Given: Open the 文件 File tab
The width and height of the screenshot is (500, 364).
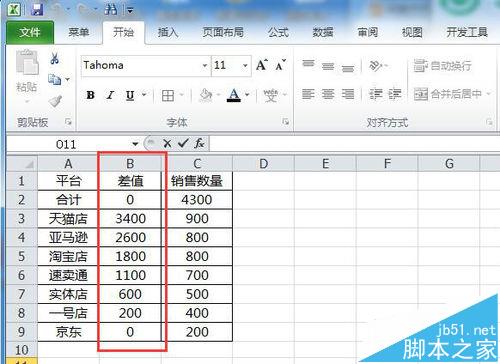Looking at the screenshot, I should coord(30,32).
